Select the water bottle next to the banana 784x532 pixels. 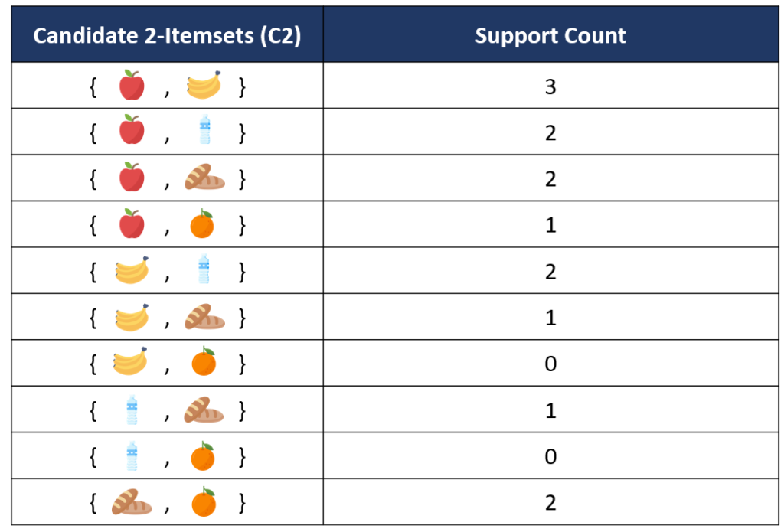coord(204,271)
